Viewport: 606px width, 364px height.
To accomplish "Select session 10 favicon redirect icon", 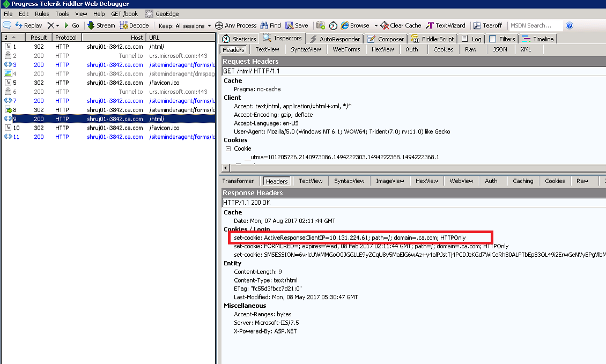I will pyautogui.click(x=8, y=128).
